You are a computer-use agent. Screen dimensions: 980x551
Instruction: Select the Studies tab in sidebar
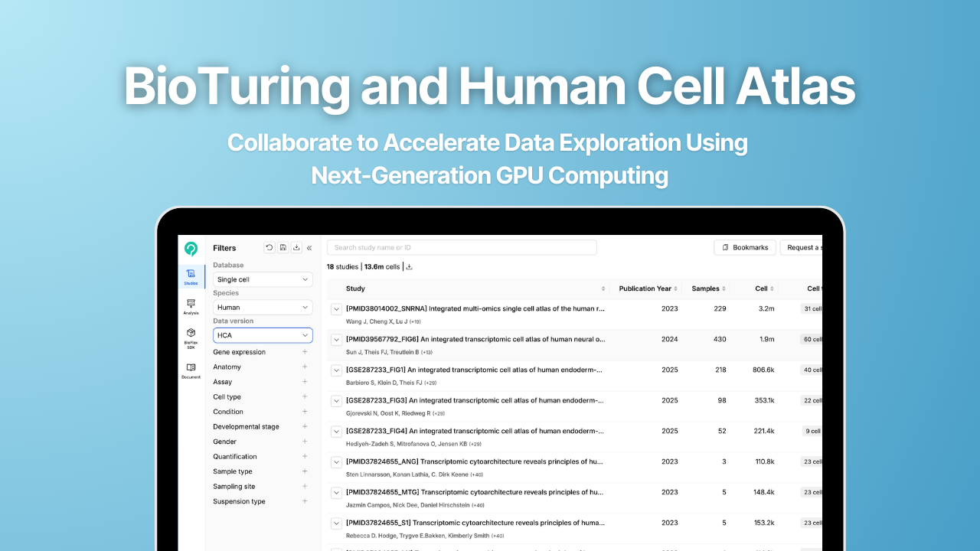pyautogui.click(x=191, y=276)
